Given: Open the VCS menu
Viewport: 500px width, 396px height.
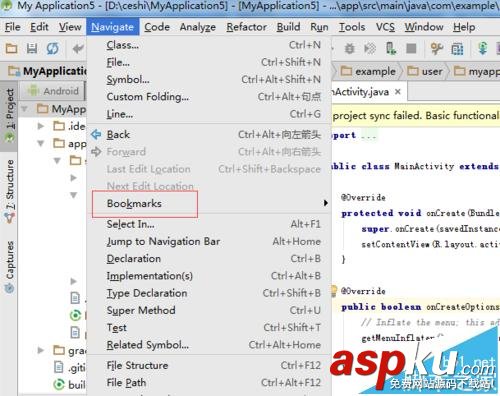Looking at the screenshot, I should point(385,27).
